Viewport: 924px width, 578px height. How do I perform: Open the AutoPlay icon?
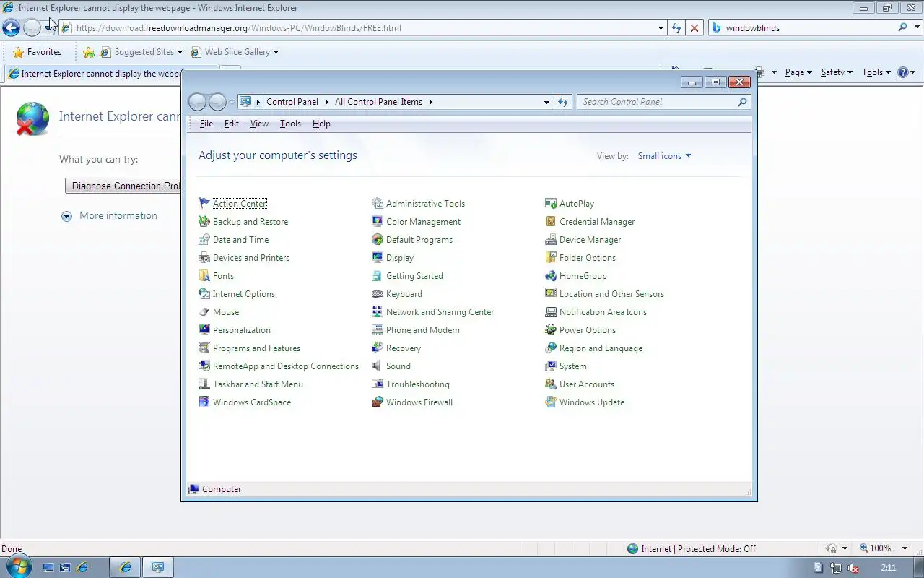pyautogui.click(x=551, y=204)
